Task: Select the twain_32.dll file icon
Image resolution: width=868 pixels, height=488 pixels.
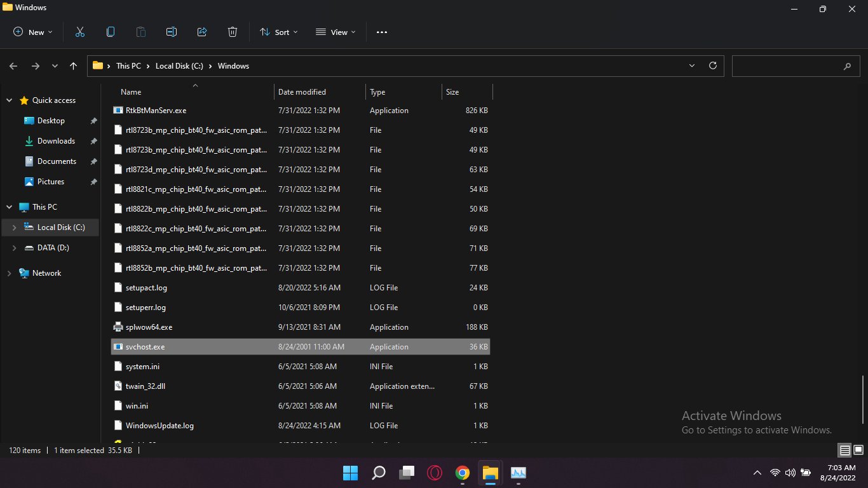Action: click(x=118, y=386)
